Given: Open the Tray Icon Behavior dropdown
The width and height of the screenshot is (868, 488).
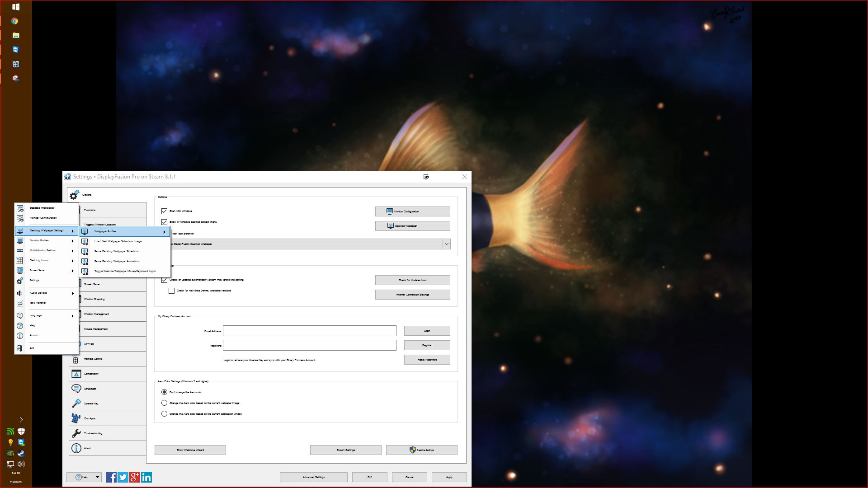Looking at the screenshot, I should pos(446,244).
